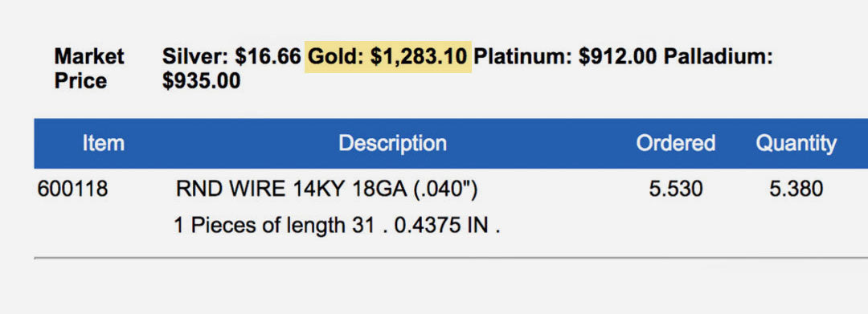Click the Silver price $16.66
This screenshot has height=314, width=868.
click(x=268, y=57)
